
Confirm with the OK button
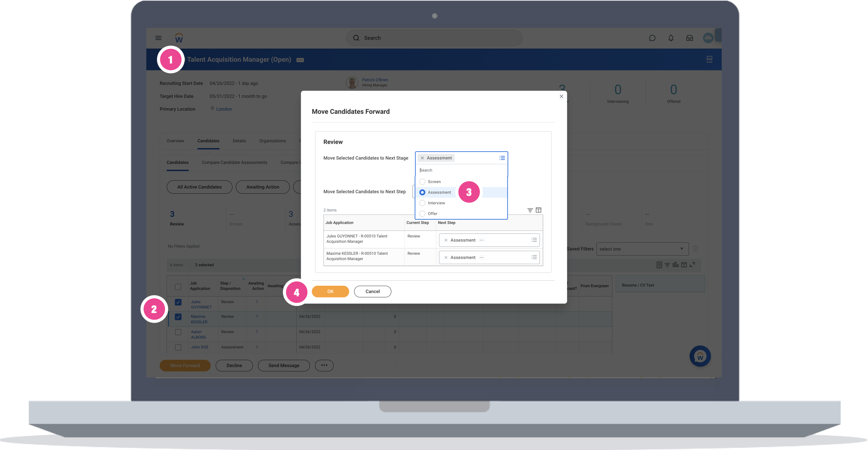point(330,291)
